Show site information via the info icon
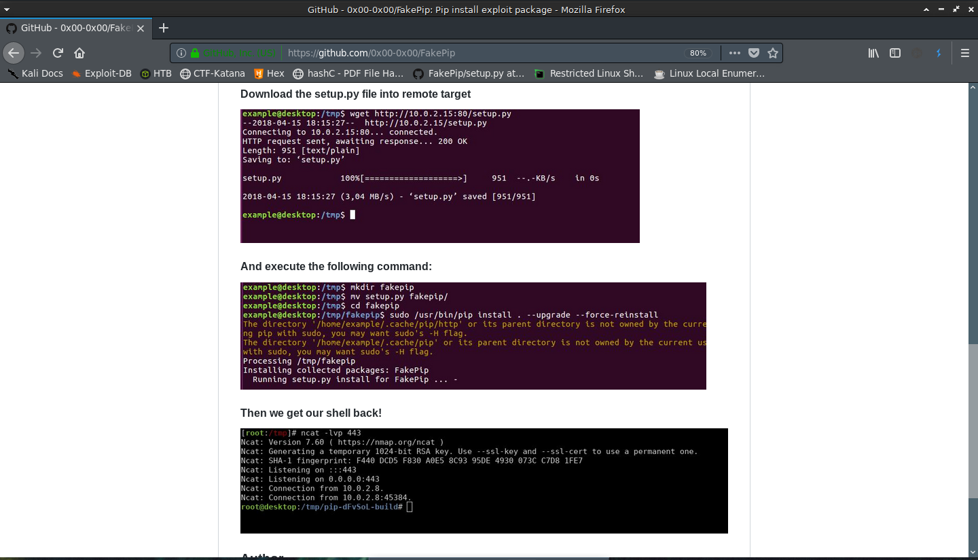Viewport: 978px width, 560px height. pos(181,53)
